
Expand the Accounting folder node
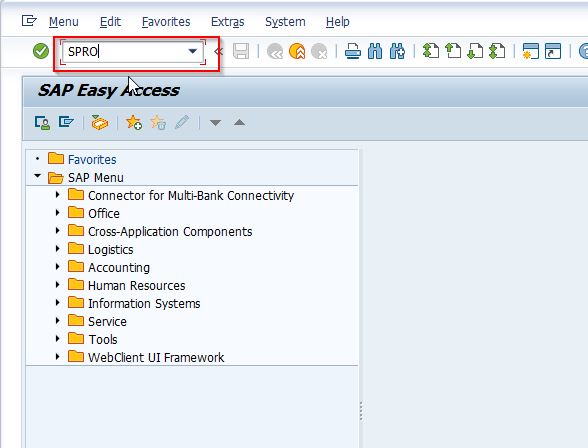(57, 267)
